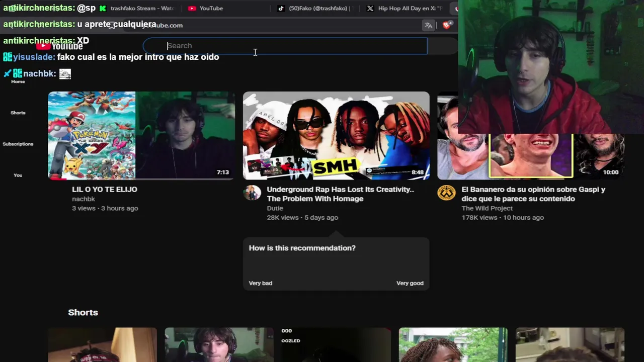Click The Wild Project channel avatar

[446, 193]
